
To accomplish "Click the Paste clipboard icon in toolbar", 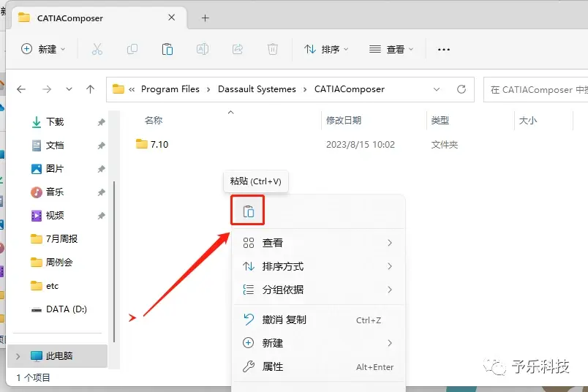I will pos(167,49).
